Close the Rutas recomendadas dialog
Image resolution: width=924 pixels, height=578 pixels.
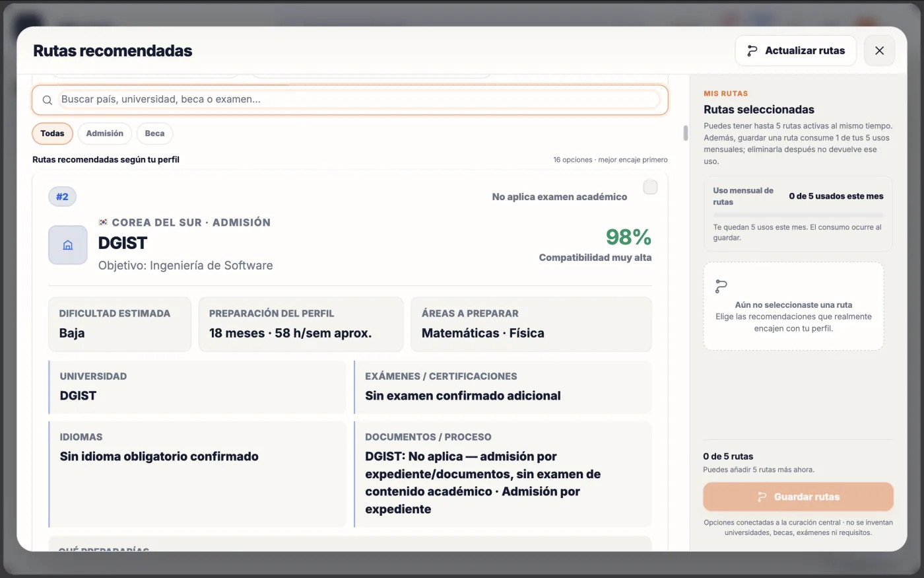(x=879, y=51)
